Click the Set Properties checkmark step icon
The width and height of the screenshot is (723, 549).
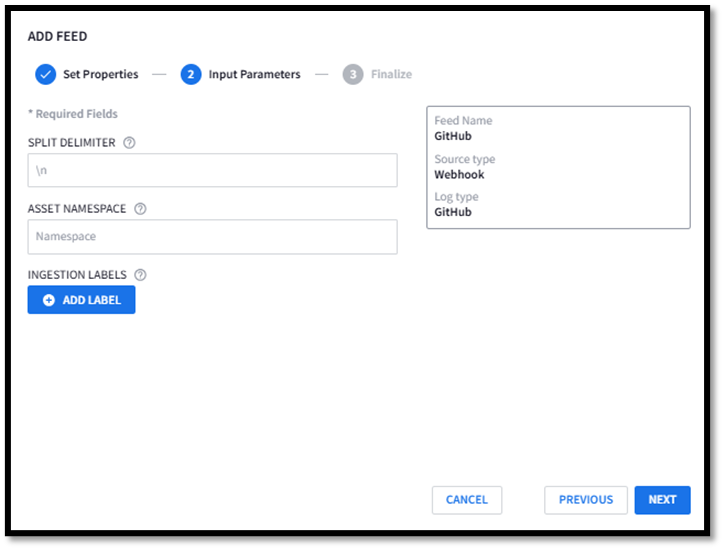tap(46, 74)
